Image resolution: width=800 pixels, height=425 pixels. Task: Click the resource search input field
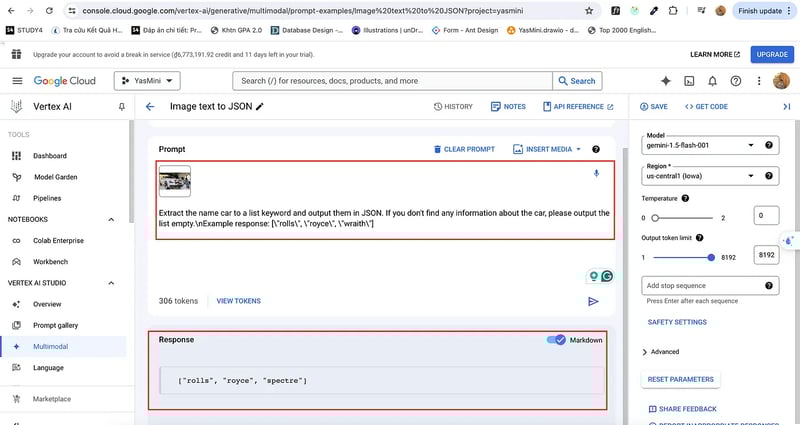tap(392, 81)
